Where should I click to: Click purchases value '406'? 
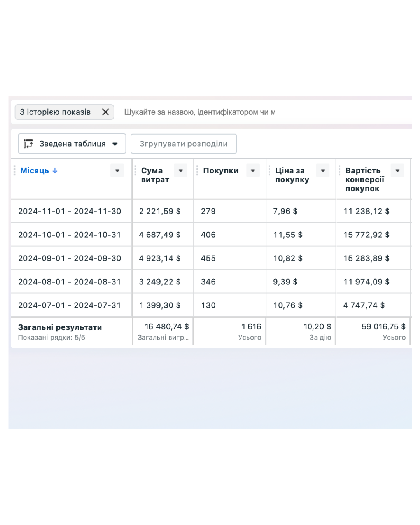[208, 235]
